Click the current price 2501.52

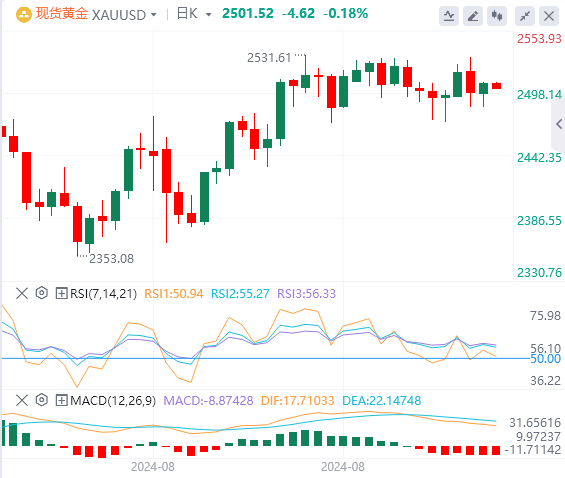tap(248, 14)
